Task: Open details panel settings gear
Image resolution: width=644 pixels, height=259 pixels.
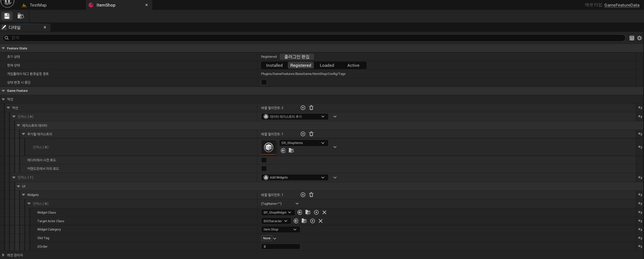Action: pyautogui.click(x=639, y=38)
